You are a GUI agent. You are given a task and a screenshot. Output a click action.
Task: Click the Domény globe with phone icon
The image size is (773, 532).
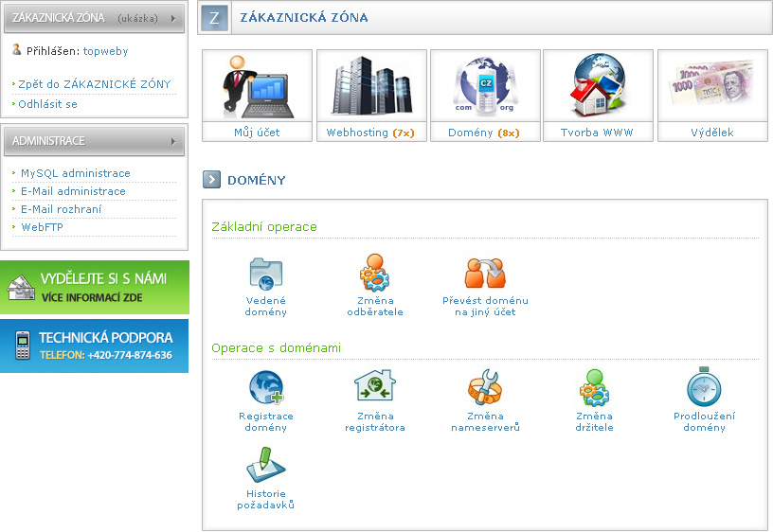point(485,86)
